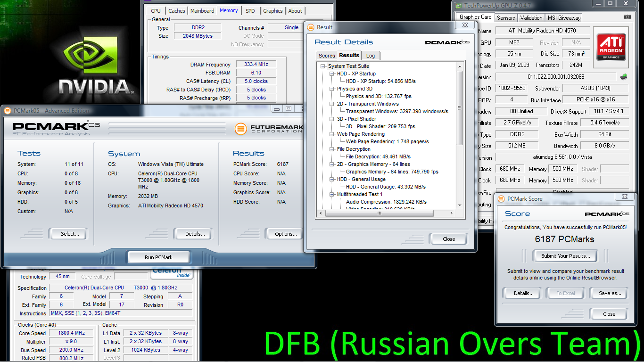This screenshot has height=362, width=644.
Task: Click the GPU-Z name field ATI Mobility Radeon HD 4570
Action: (x=542, y=31)
